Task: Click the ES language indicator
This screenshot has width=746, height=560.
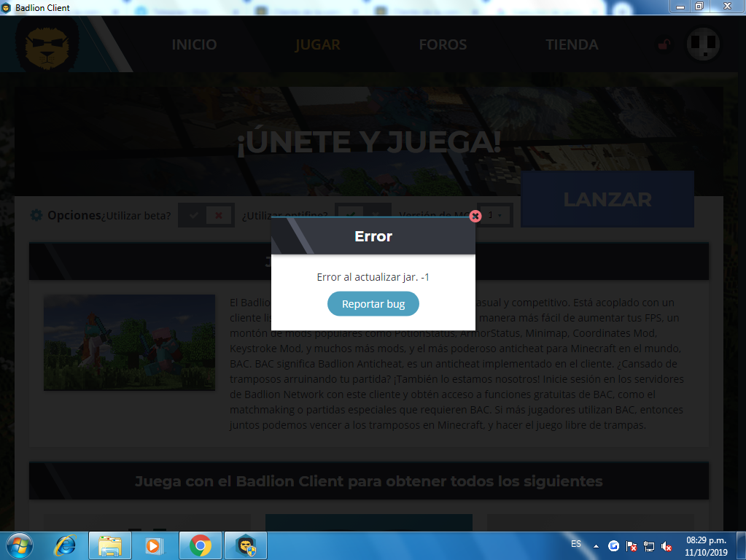Action: (x=575, y=544)
